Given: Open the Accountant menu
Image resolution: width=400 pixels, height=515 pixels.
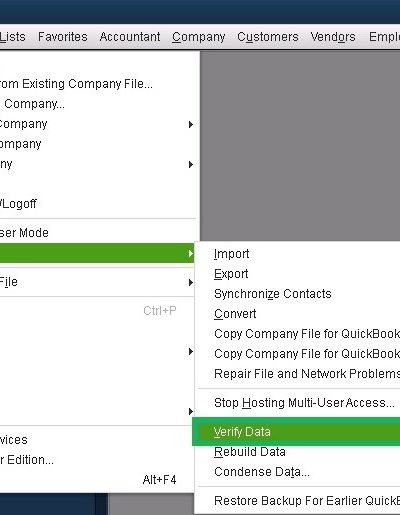Looking at the screenshot, I should coord(130,37).
